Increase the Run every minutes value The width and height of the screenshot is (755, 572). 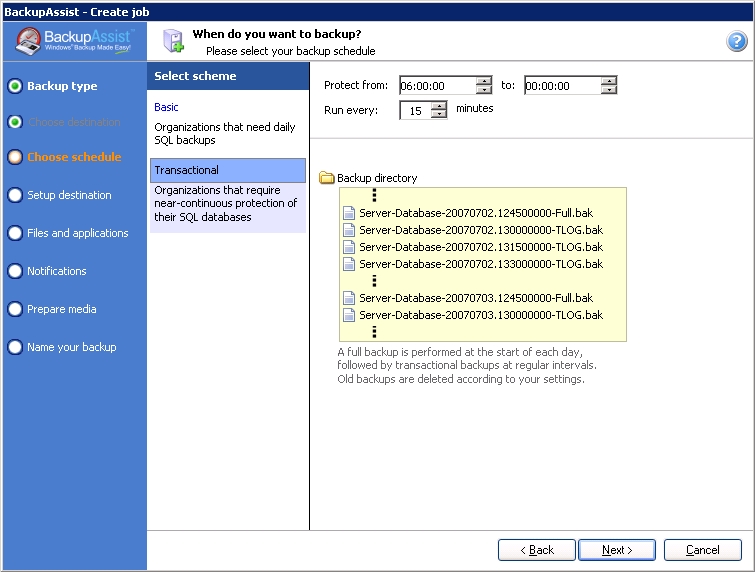click(x=439, y=106)
